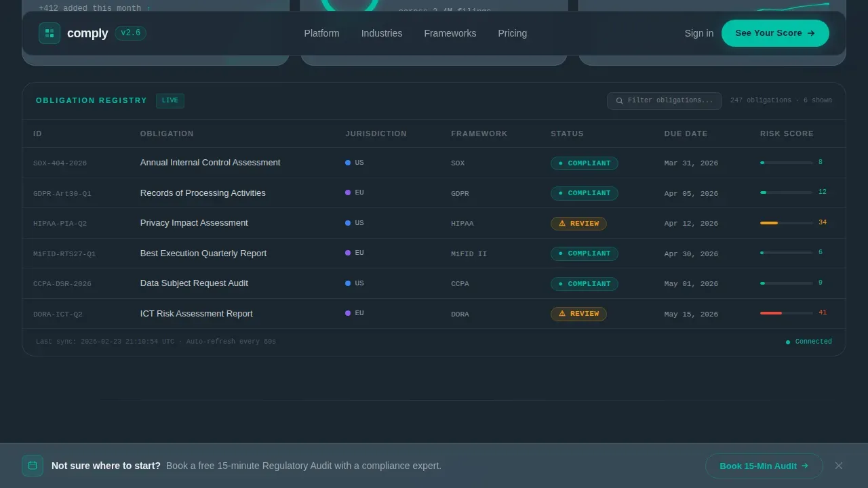Click the risk score bar showing 12
The width and height of the screenshot is (868, 488).
tap(787, 192)
